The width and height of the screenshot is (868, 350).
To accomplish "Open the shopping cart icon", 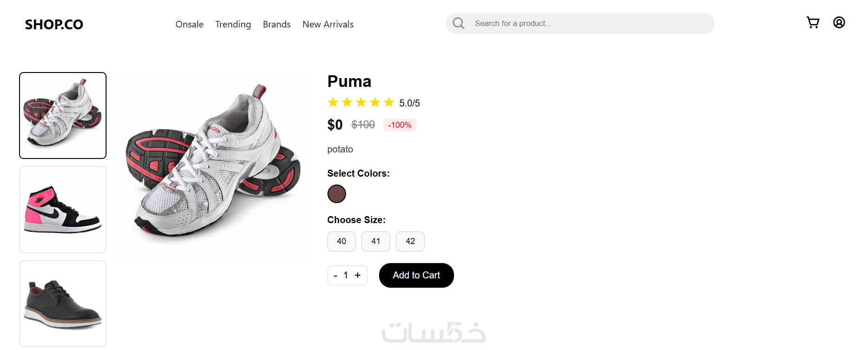I will click(x=813, y=23).
